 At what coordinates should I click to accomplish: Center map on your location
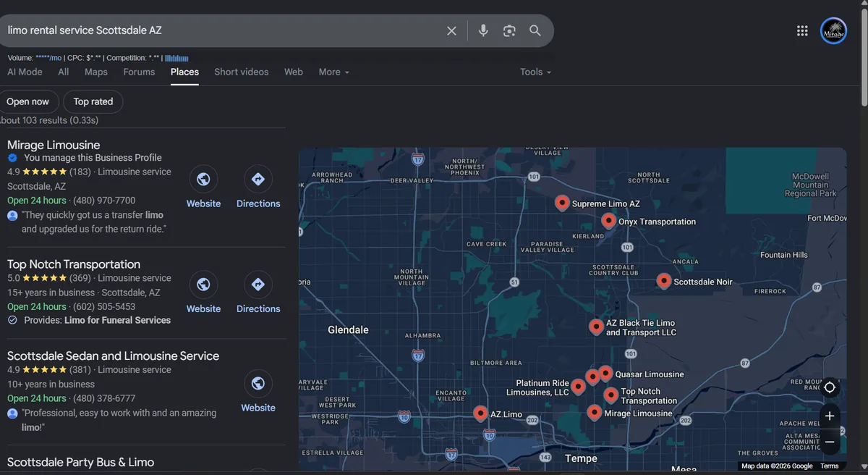pyautogui.click(x=830, y=387)
